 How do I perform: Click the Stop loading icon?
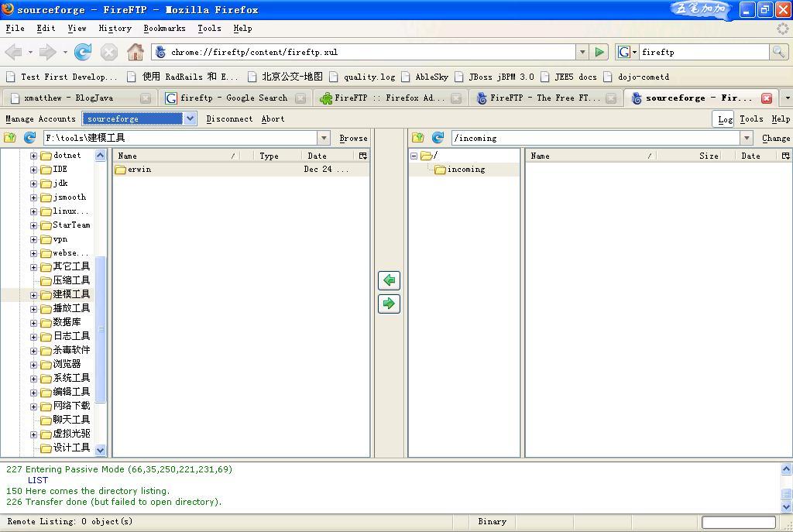click(108, 52)
